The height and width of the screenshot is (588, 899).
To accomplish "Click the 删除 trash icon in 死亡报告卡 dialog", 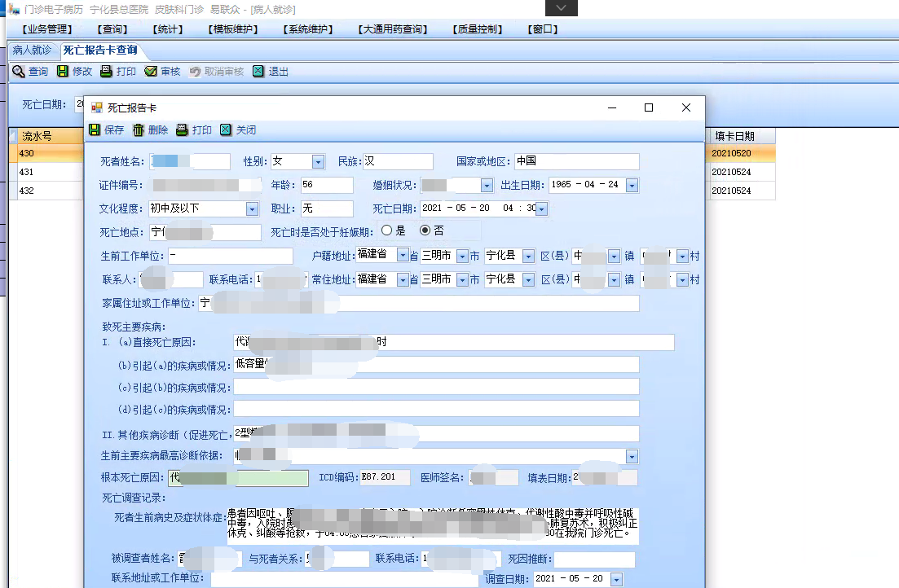I will click(139, 130).
